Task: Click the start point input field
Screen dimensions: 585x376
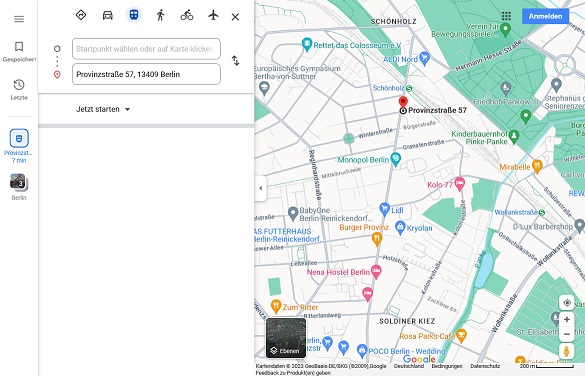Action: pos(146,49)
